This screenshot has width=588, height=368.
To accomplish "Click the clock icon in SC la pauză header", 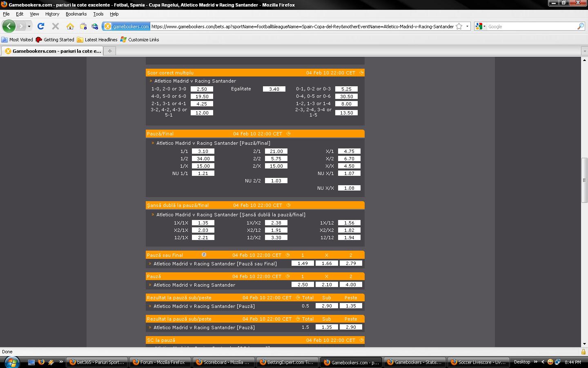I will (x=361, y=340).
